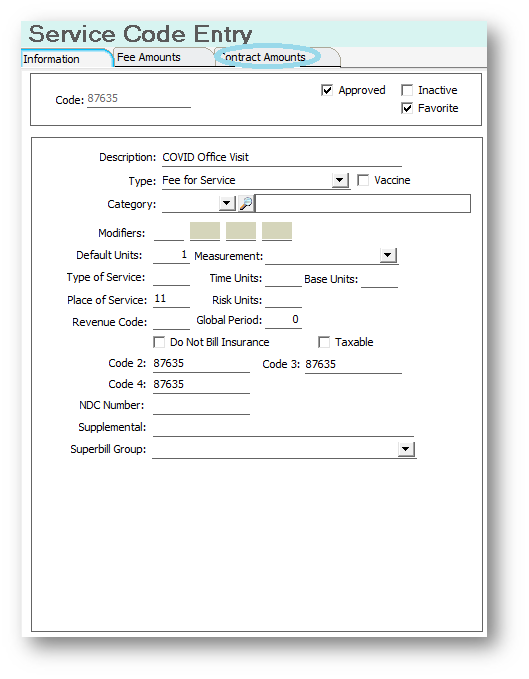Viewport: 529px width, 679px height.
Task: Click the Revenue Code field
Action: tap(171, 322)
